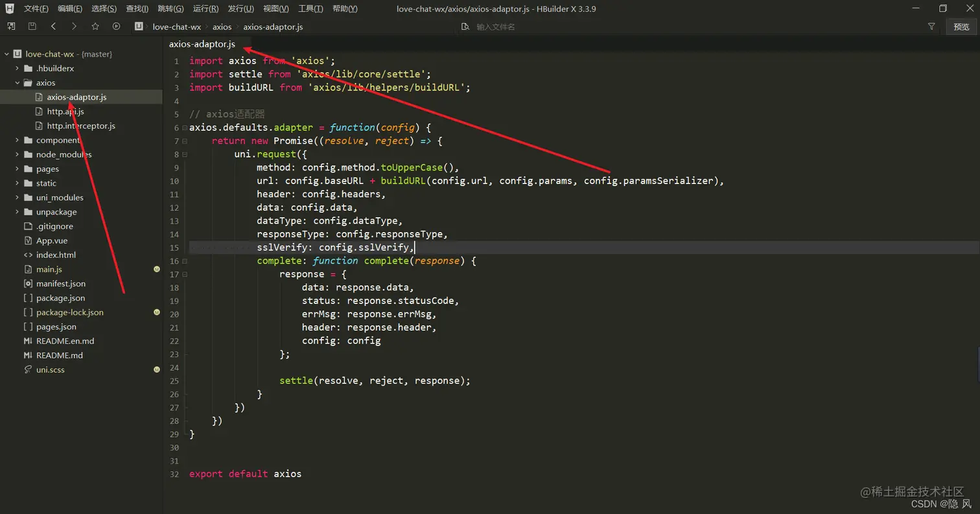
Task: Expand the .hbuilderx folder
Action: (x=17, y=68)
